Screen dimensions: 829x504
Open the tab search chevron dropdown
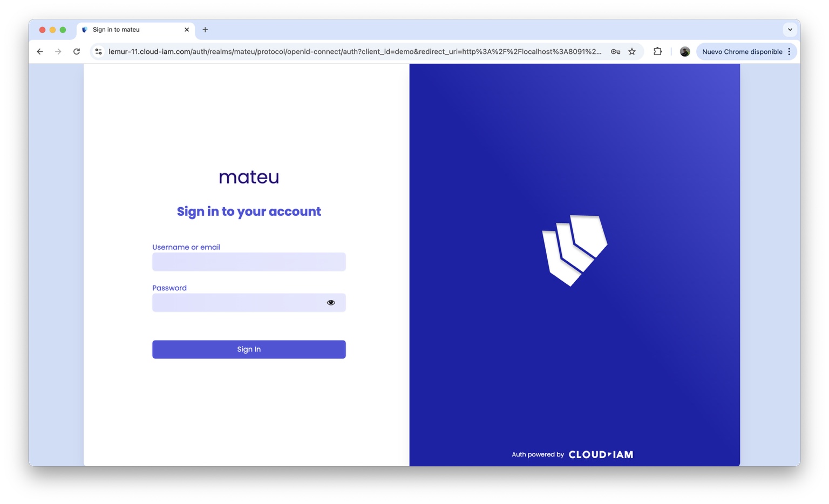790,30
